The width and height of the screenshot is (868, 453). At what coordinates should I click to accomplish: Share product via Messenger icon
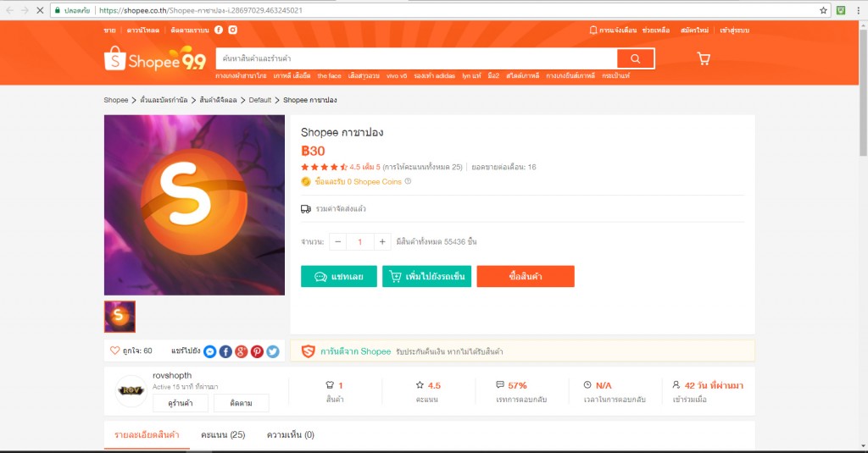click(210, 351)
